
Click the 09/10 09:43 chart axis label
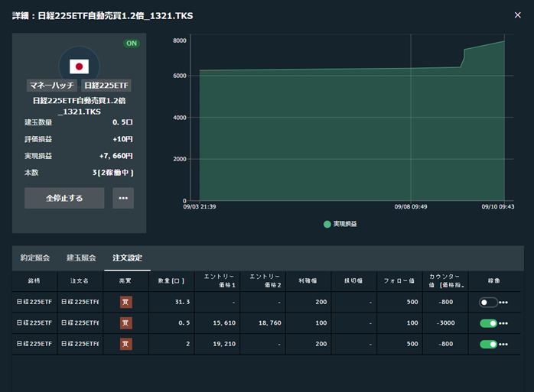click(x=498, y=207)
